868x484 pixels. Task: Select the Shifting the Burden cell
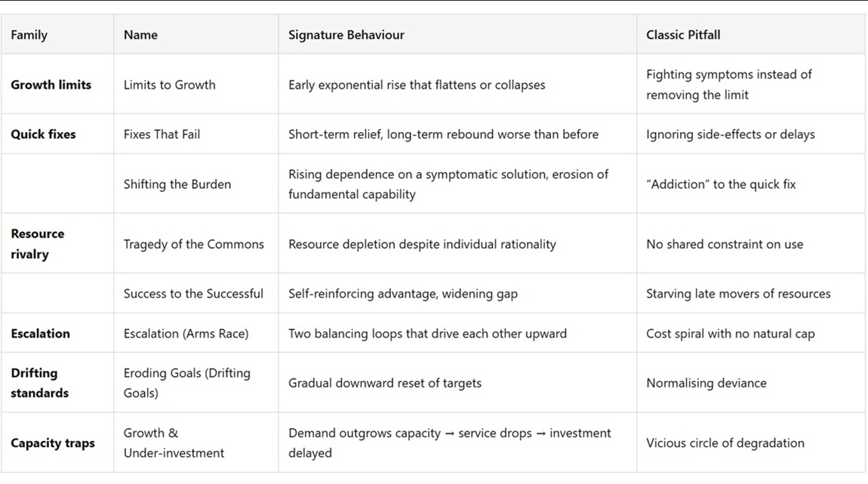click(177, 184)
